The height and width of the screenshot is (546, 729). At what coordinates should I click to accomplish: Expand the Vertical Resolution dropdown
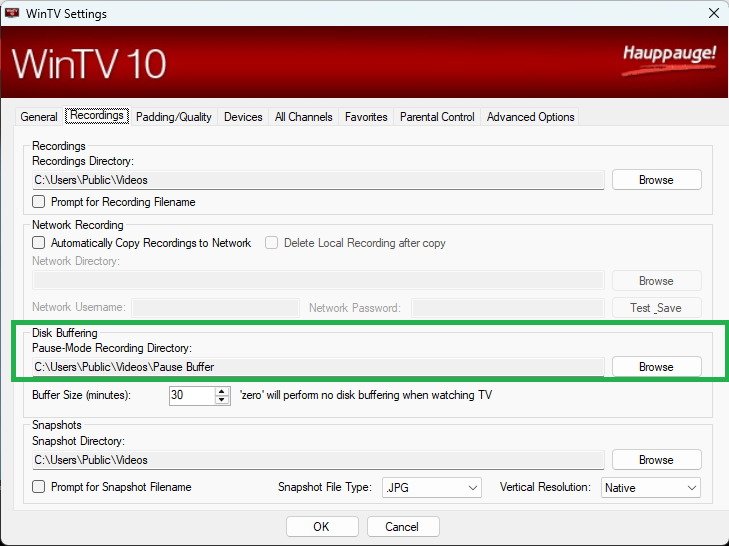point(650,488)
